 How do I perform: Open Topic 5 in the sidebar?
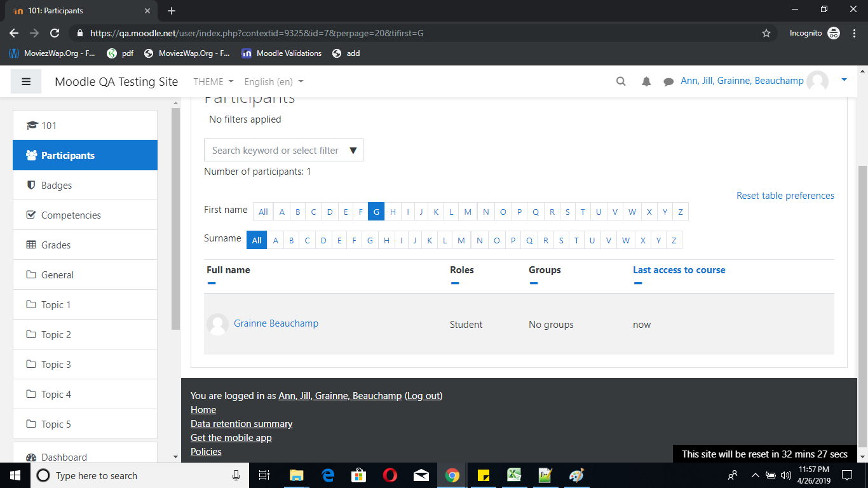[85, 424]
